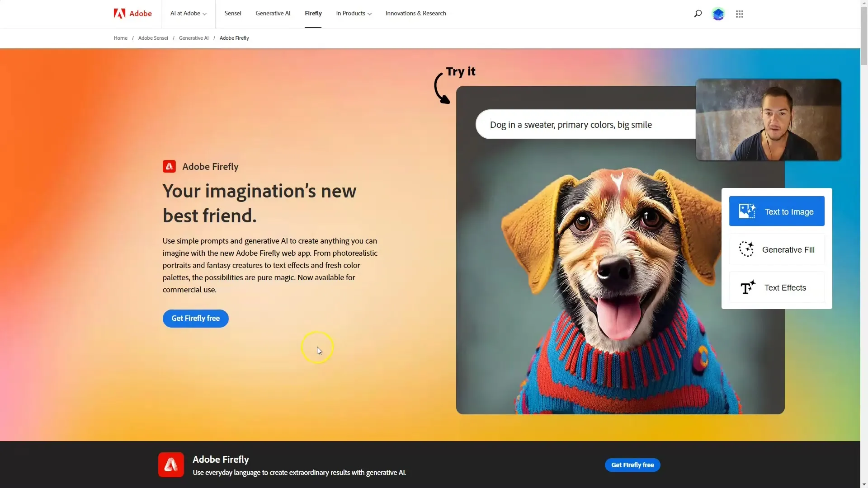Click the page vertical scrollbar thumb
The width and height of the screenshot is (868, 488).
pos(864,36)
